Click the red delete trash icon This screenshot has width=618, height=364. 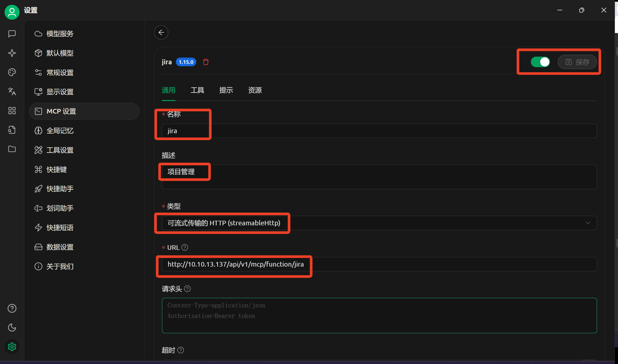[206, 62]
